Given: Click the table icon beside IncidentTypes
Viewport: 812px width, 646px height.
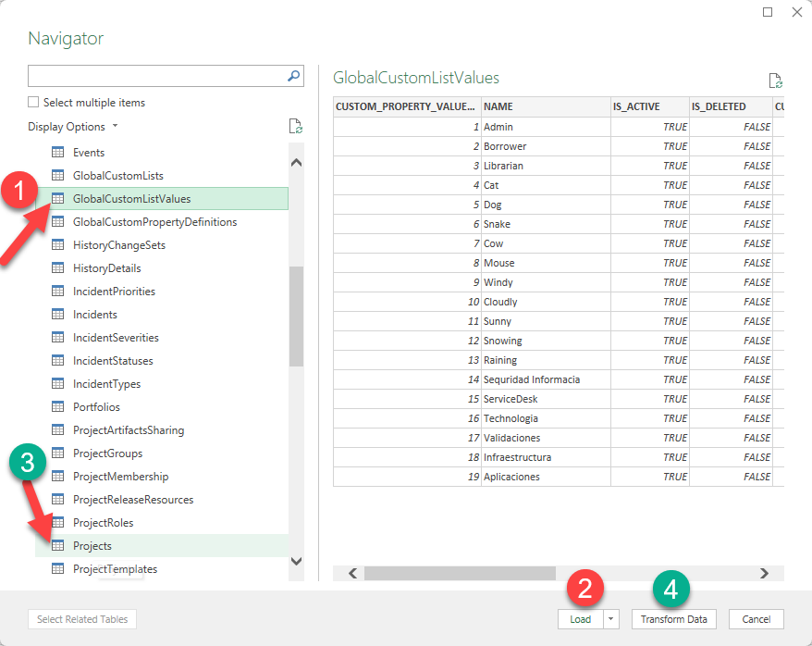Looking at the screenshot, I should coord(57,384).
